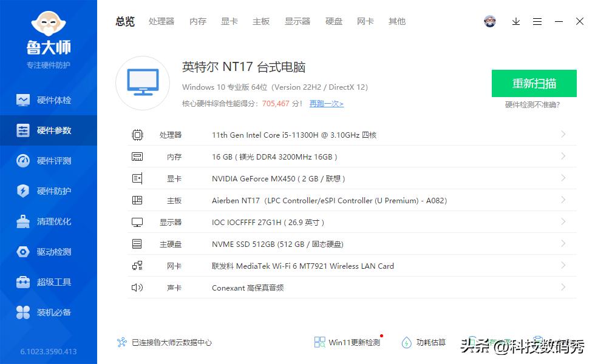Open the hamburger main menu in titlebar
Screen dimensions: 595x364
point(537,21)
